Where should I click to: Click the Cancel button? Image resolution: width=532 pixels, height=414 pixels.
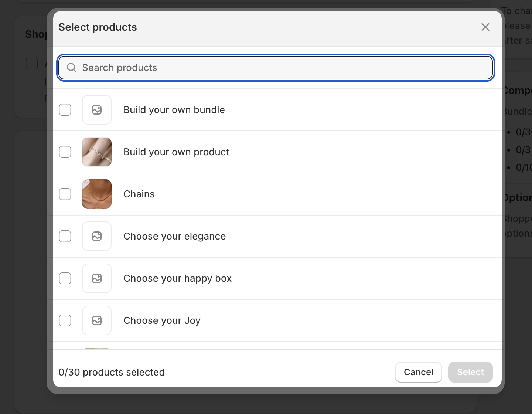click(x=418, y=372)
